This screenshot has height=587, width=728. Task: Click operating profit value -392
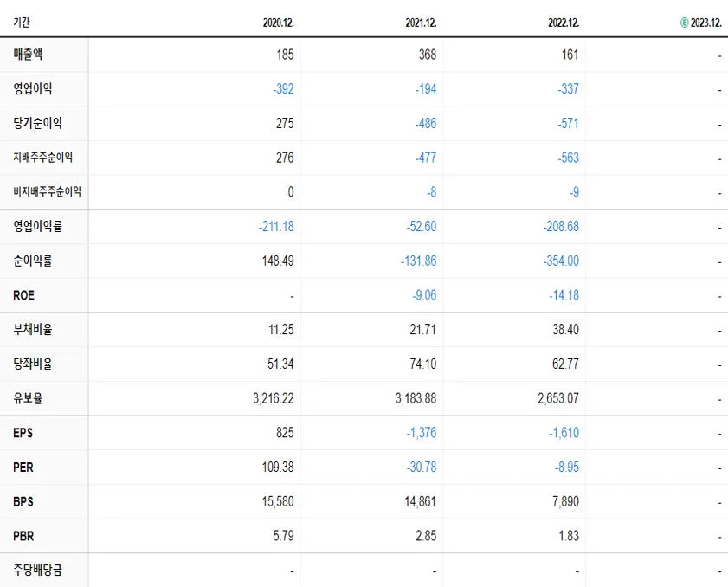pos(283,88)
